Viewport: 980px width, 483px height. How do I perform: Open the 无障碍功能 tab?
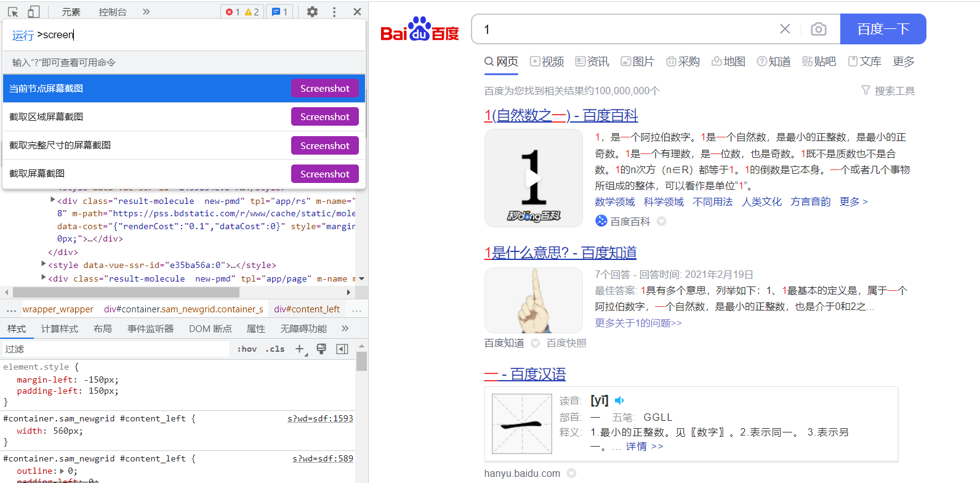(303, 329)
